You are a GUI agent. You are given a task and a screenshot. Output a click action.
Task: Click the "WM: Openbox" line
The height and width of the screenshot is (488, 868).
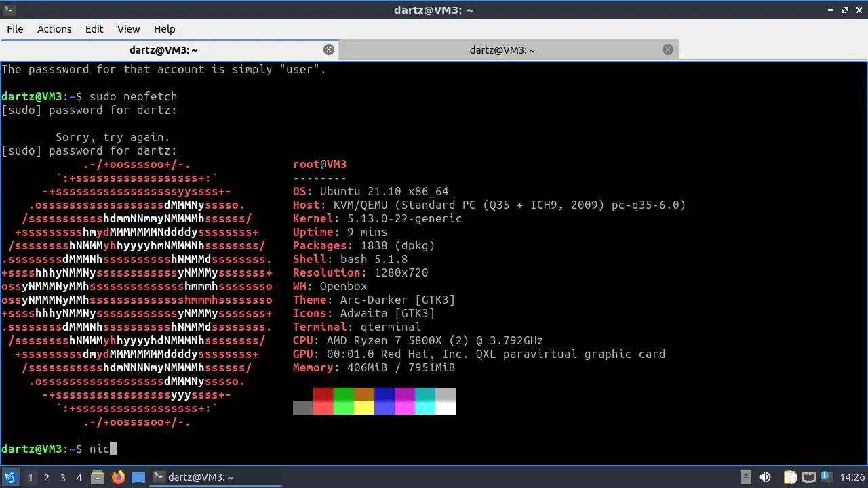point(330,286)
